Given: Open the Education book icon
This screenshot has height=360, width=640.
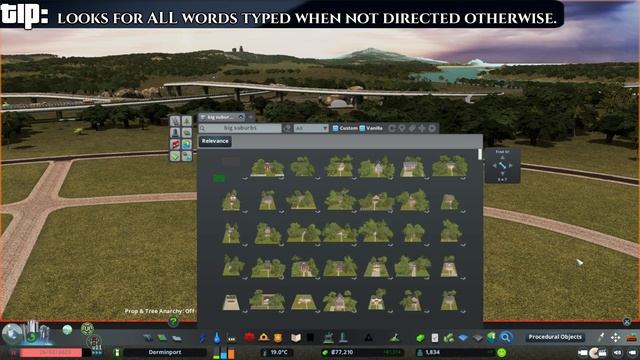Looking at the screenshot, I should (296, 338).
